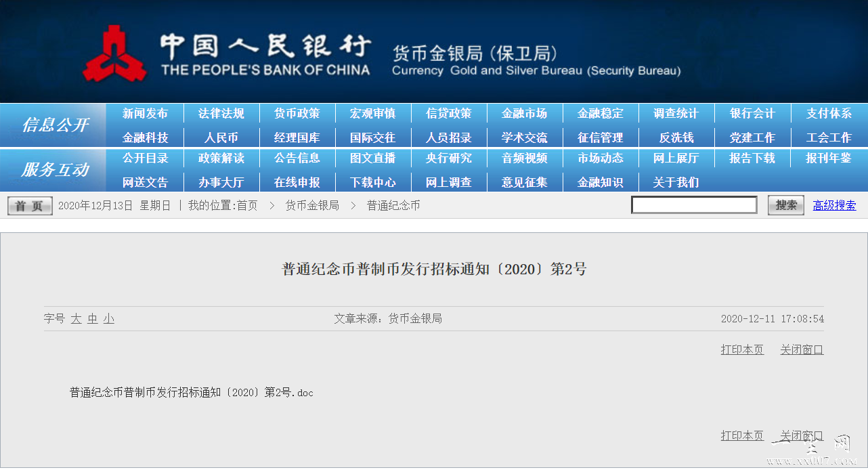
Task: Click upper 关闭窗口 close link
Action: click(802, 349)
